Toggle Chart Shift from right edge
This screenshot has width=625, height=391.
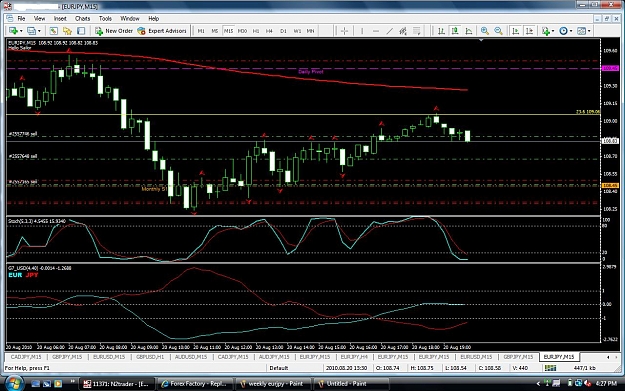pos(529,31)
